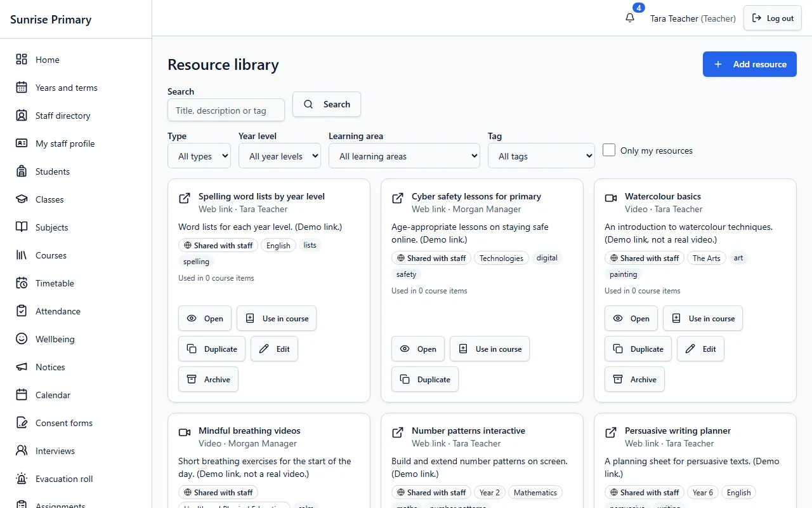Click the Notices megaphone icon
812x508 pixels.
pos(22,366)
